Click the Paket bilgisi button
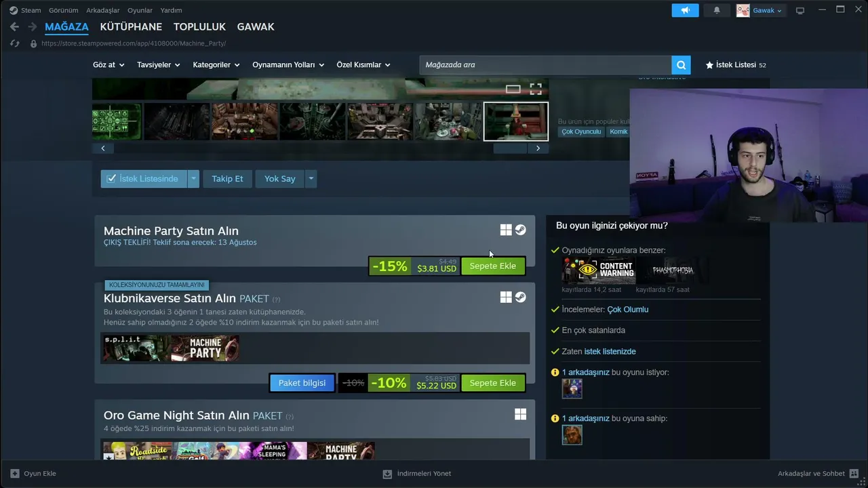Screen dimensions: 868x488 pos(302,383)
